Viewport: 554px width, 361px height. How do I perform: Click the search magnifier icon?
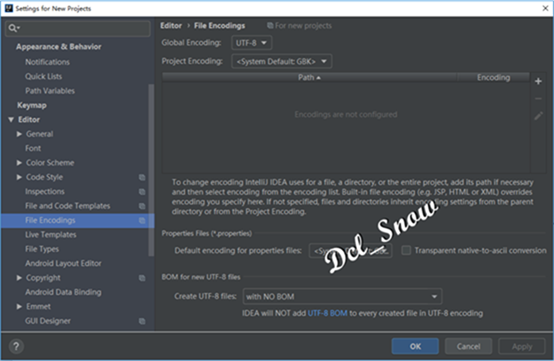click(x=13, y=28)
